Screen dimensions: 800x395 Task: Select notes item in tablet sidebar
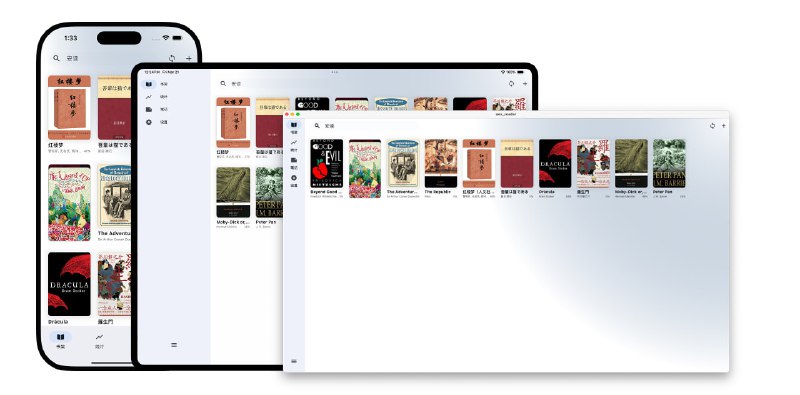[156, 109]
